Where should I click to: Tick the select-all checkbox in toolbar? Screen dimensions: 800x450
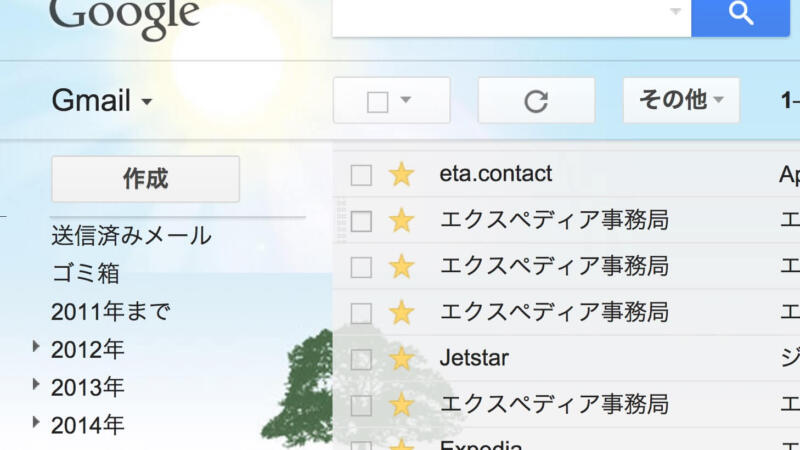pyautogui.click(x=378, y=102)
